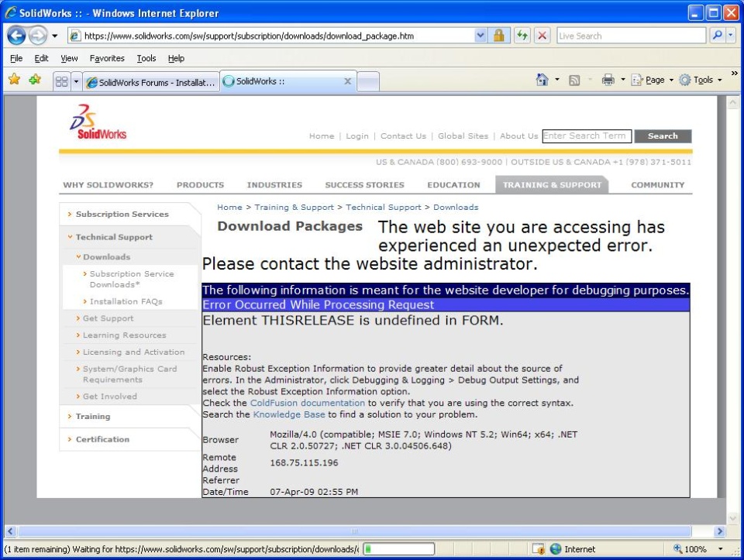Expand Training sidebar section

point(92,417)
